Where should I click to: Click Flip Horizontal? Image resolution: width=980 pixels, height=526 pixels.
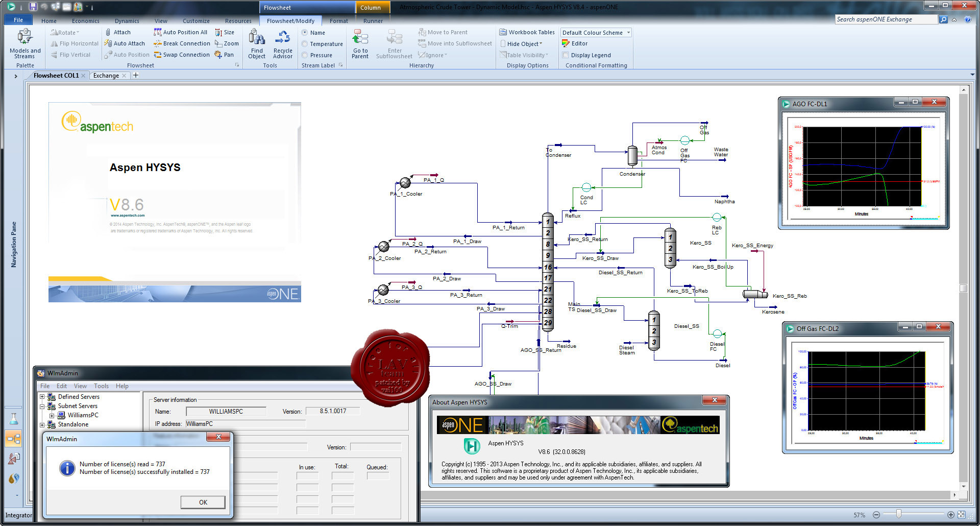(x=75, y=43)
